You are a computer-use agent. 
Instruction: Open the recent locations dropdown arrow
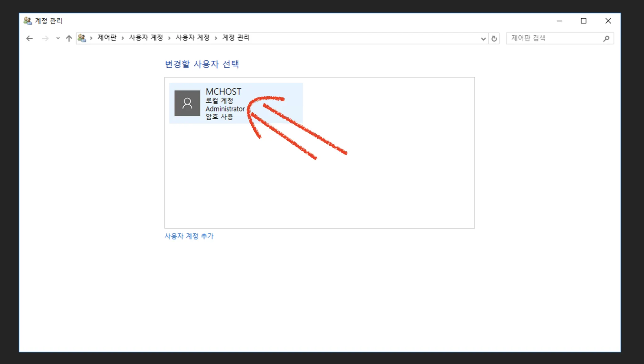pos(58,38)
